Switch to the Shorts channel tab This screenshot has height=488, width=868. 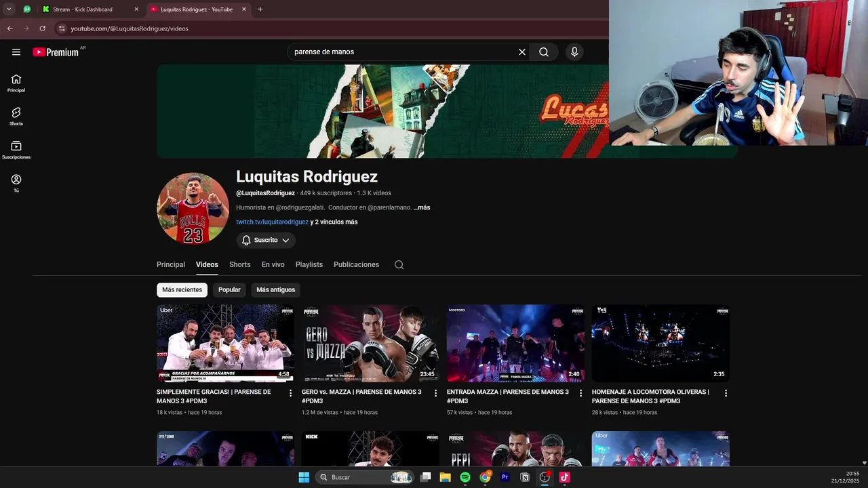point(240,264)
